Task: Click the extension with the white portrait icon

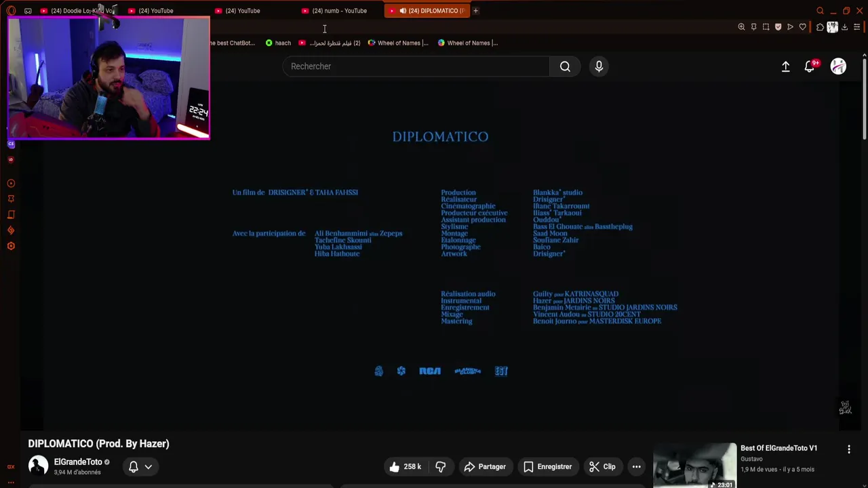Action: [832, 27]
